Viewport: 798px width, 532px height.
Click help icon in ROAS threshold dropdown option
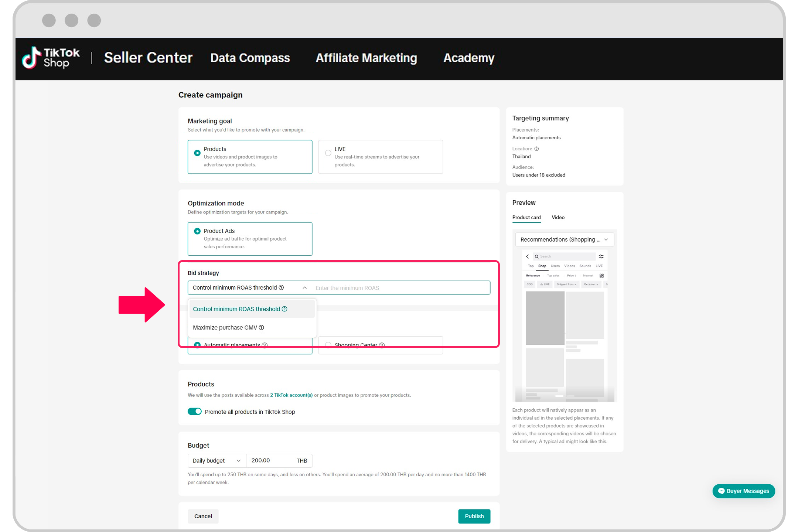[284, 309]
